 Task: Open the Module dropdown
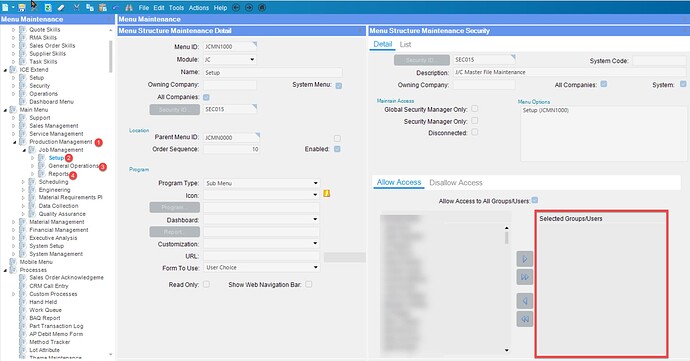tap(252, 59)
